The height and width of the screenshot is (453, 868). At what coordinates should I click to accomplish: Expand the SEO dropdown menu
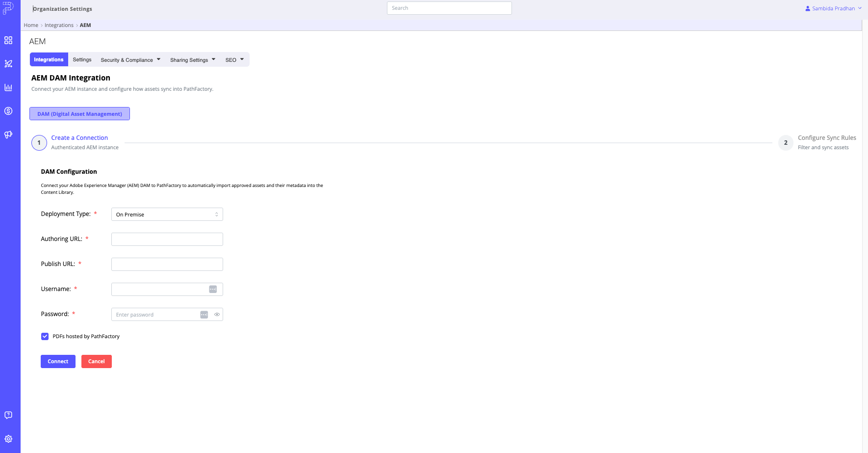pyautogui.click(x=234, y=60)
